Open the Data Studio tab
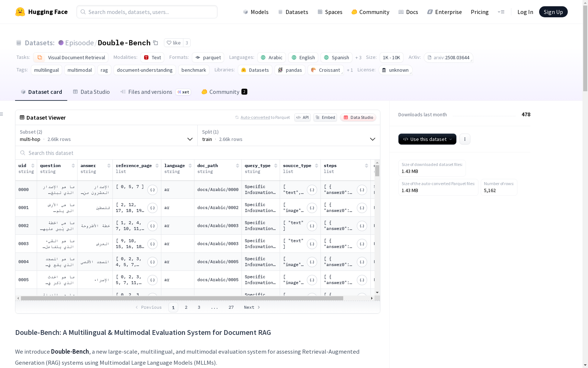 [92, 92]
